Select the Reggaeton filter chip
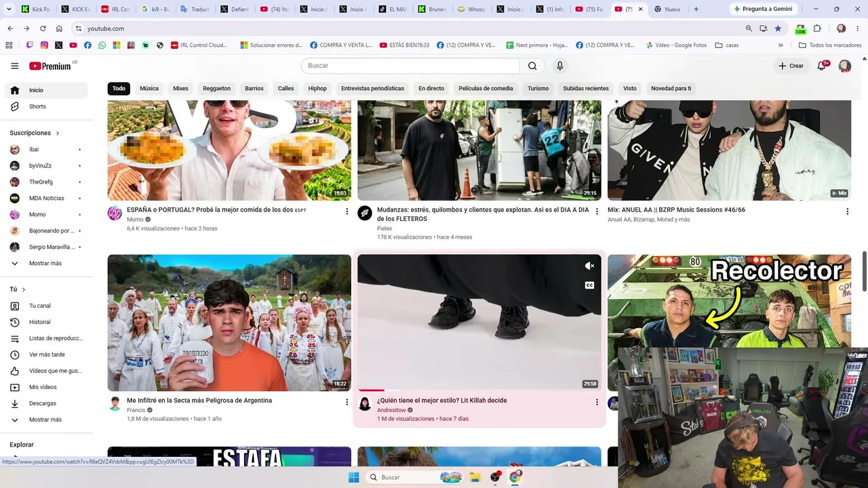Screen dimensions: 868x488 tap(217, 88)
